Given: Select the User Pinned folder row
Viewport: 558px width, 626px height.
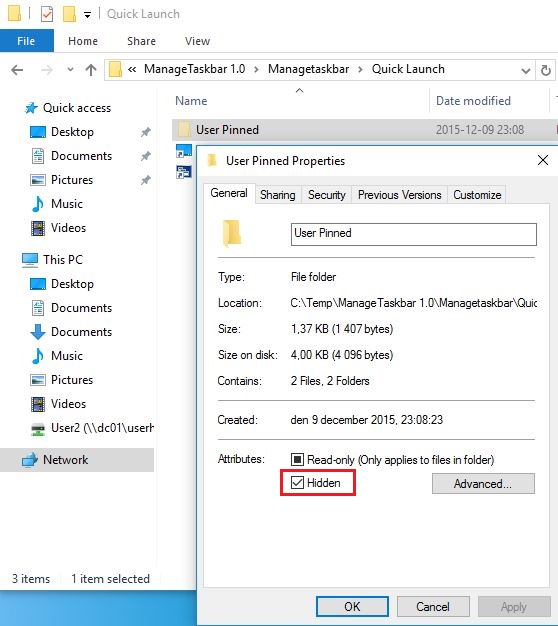Looking at the screenshot, I should click(x=365, y=129).
